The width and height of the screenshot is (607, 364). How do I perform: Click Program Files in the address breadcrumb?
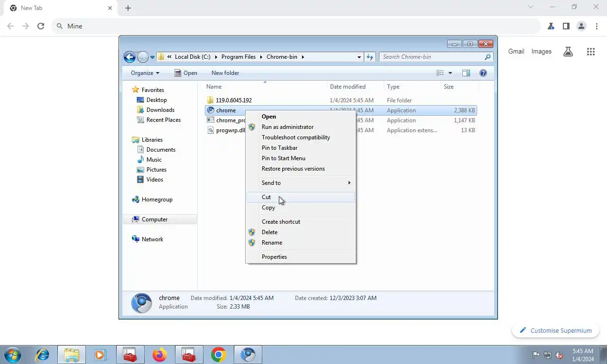(x=238, y=57)
